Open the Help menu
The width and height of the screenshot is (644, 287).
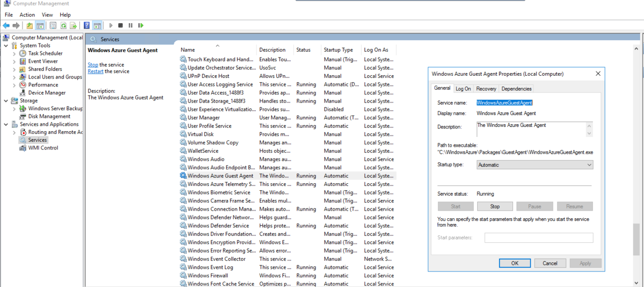pos(65,15)
